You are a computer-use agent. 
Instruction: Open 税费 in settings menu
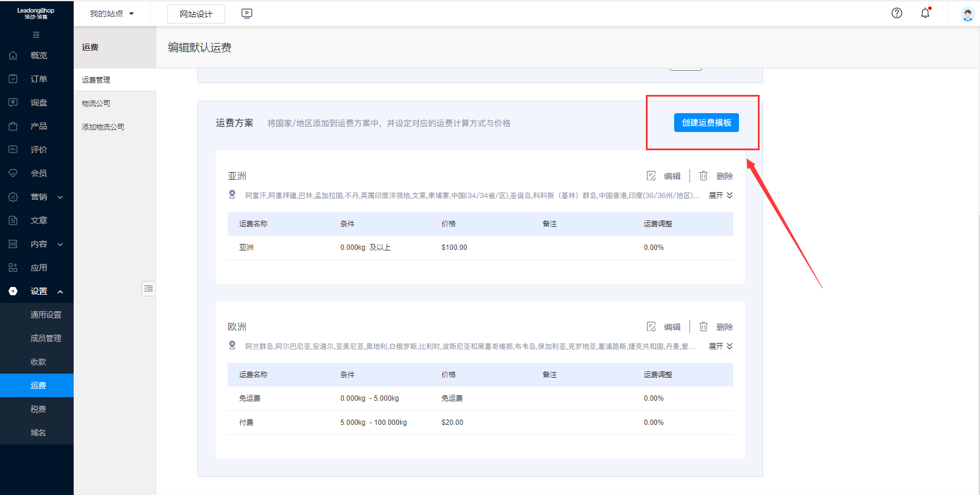pos(38,409)
